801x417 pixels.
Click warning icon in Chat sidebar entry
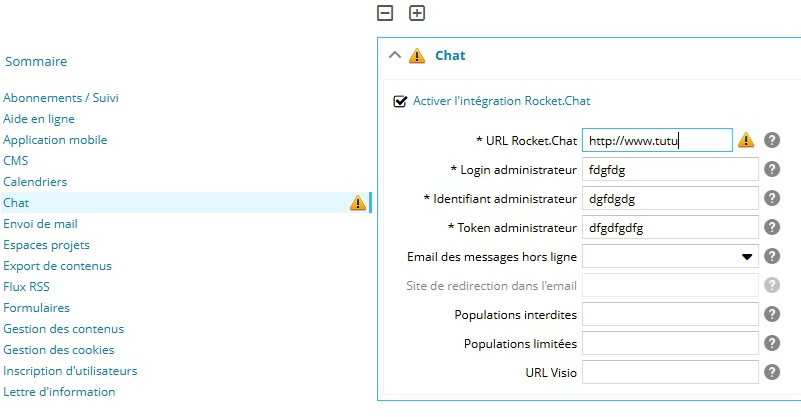pos(358,203)
